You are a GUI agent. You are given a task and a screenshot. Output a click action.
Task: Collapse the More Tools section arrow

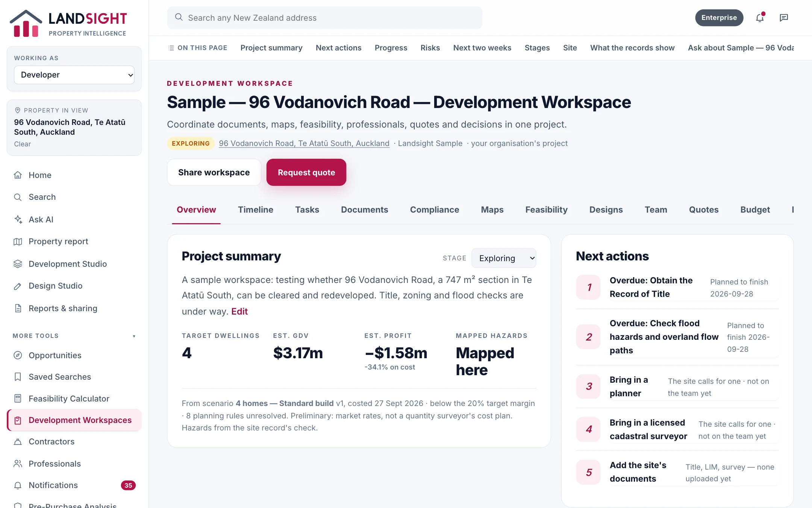click(x=134, y=336)
